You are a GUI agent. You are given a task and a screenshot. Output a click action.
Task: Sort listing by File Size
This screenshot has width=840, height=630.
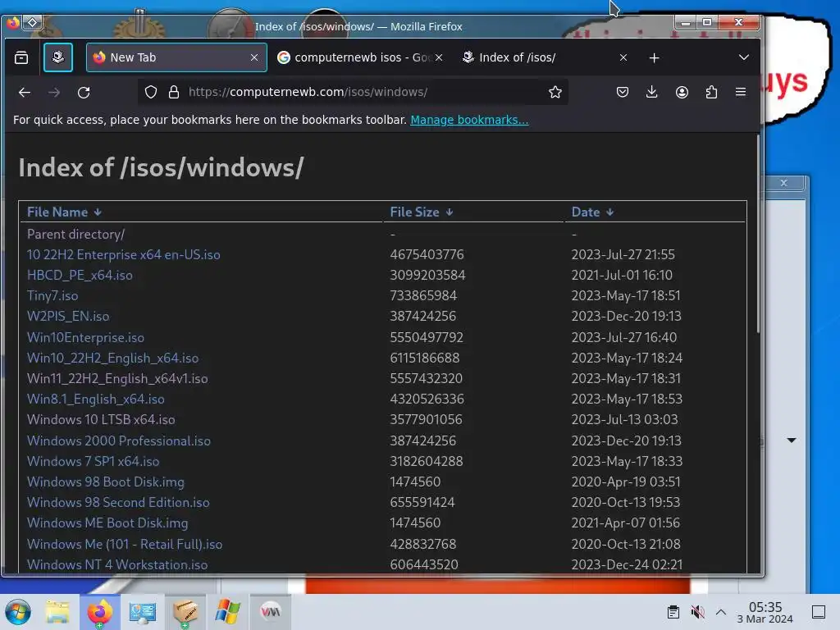coord(421,212)
